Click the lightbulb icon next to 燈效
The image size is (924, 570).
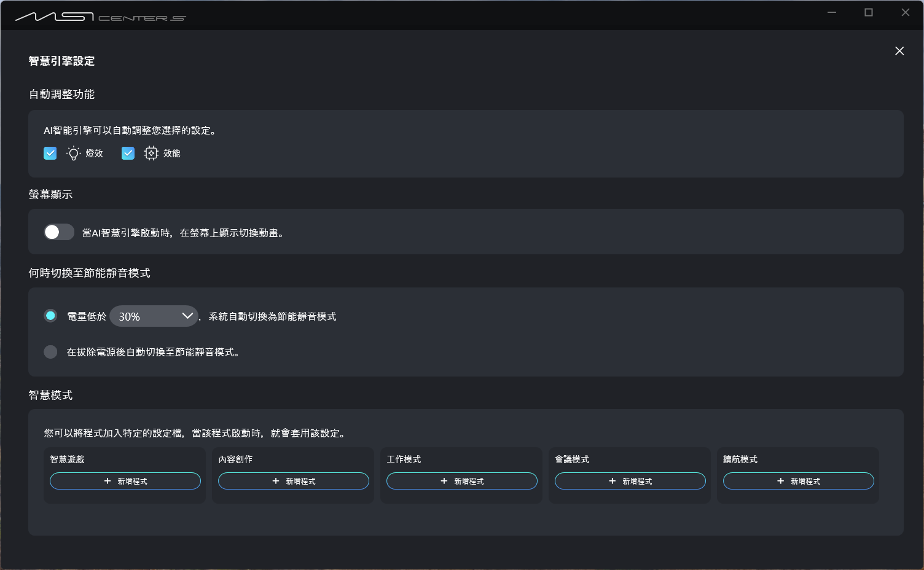(x=73, y=153)
